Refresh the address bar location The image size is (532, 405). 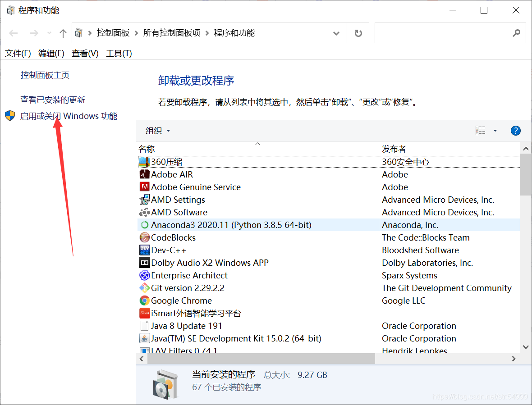coord(358,33)
